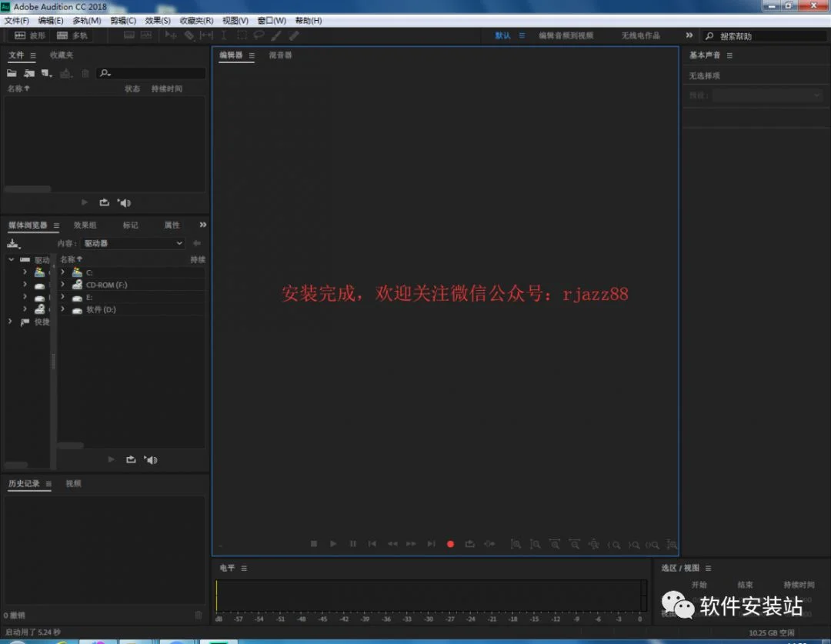Open 视图(V) menu
Image resolution: width=831 pixels, height=644 pixels.
(235, 21)
